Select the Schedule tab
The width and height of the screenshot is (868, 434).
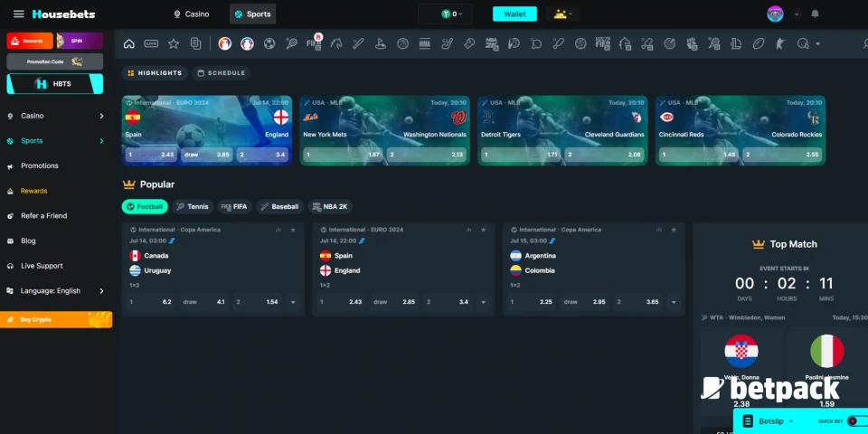(x=222, y=73)
